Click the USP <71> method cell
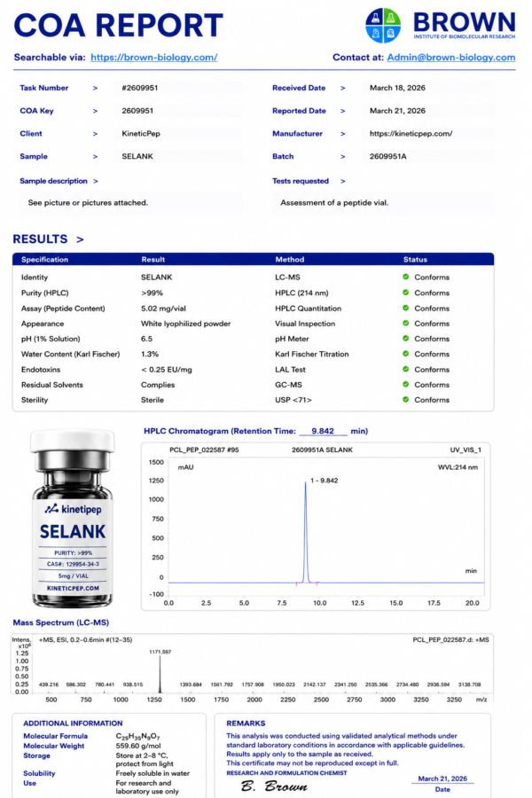Image resolution: width=532 pixels, height=798 pixels. pos(293,400)
